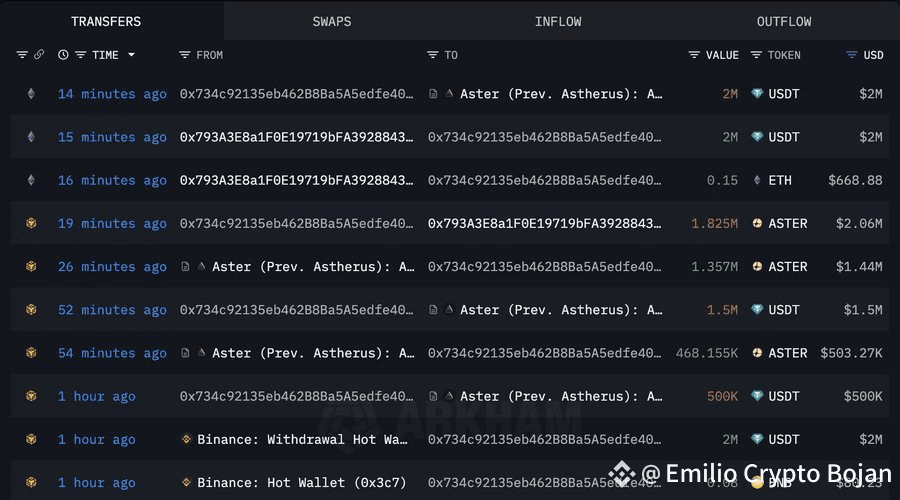The width and height of the screenshot is (900, 500).
Task: Open the FROM column filter
Action: click(x=184, y=55)
